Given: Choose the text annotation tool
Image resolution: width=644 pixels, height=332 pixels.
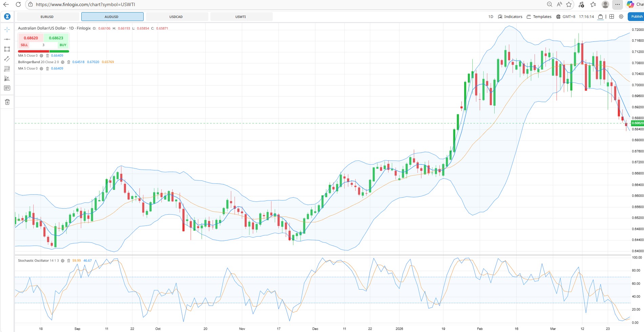Looking at the screenshot, I should [7, 88].
